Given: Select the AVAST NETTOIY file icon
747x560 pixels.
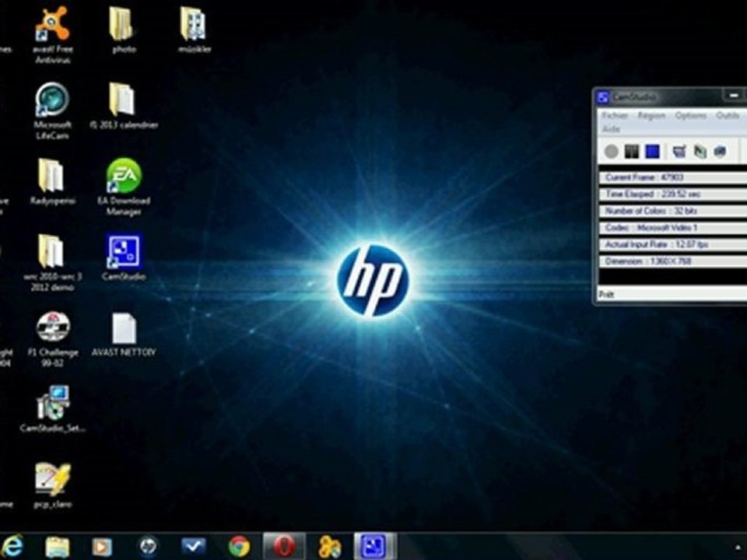Looking at the screenshot, I should (x=124, y=334).
